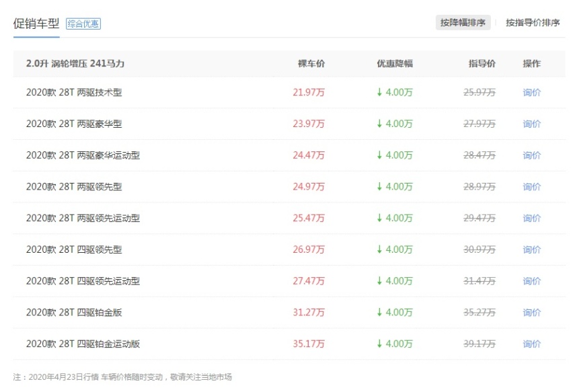This screenshot has width=573, height=392.
Task: Click 询价 for 28T 两驱技术型
Action: pyautogui.click(x=531, y=92)
